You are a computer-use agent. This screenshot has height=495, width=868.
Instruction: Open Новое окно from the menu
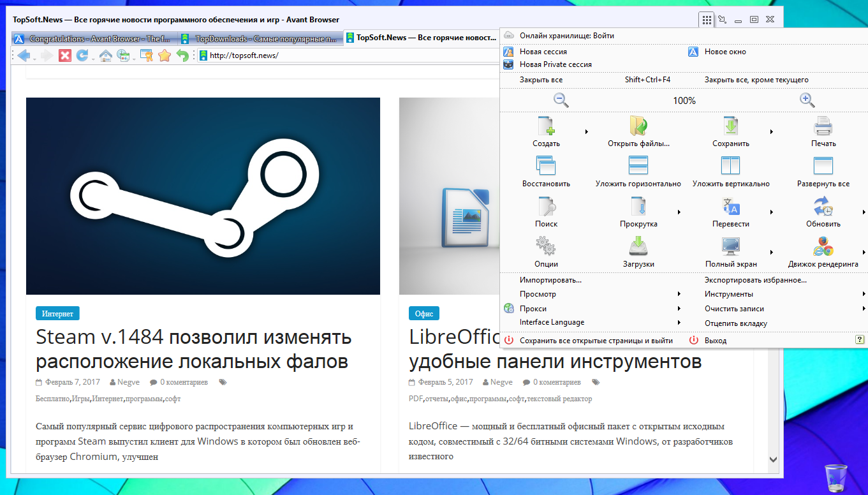coord(725,52)
